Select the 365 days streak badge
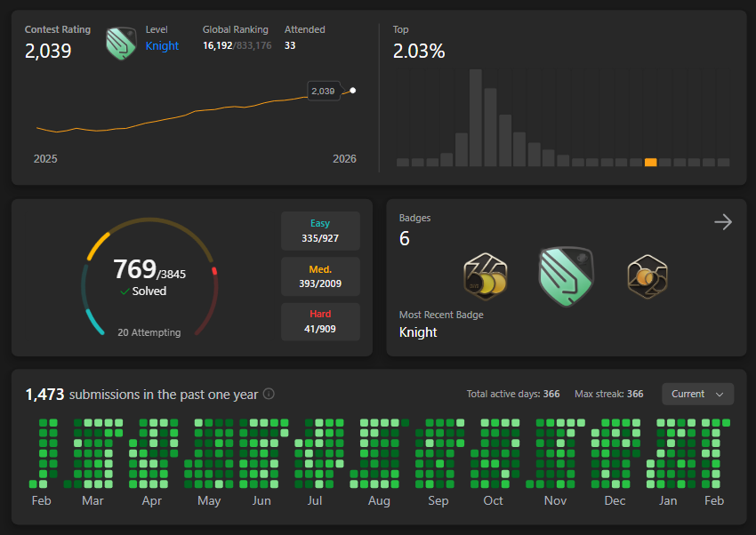Viewport: 756px width, 535px height. [485, 276]
